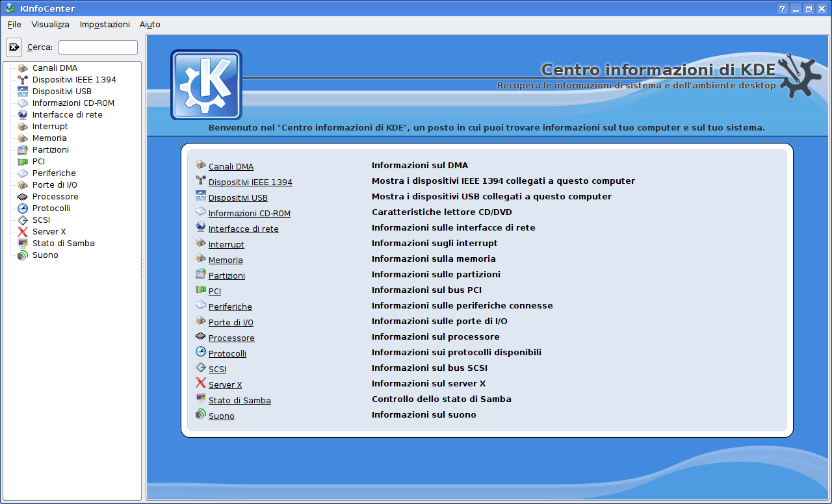This screenshot has height=504, width=832.
Task: Click the help question mark title bar button
Action: click(x=782, y=8)
